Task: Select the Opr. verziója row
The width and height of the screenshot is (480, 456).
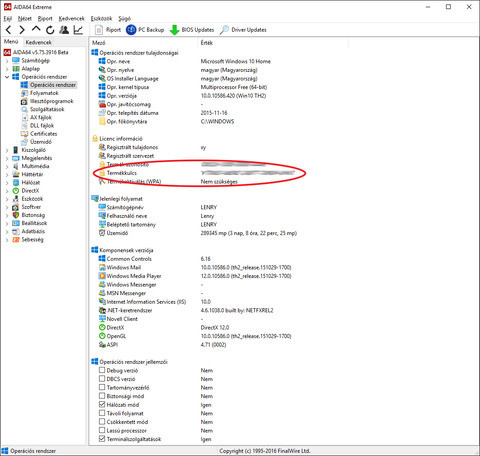Action: pos(182,96)
